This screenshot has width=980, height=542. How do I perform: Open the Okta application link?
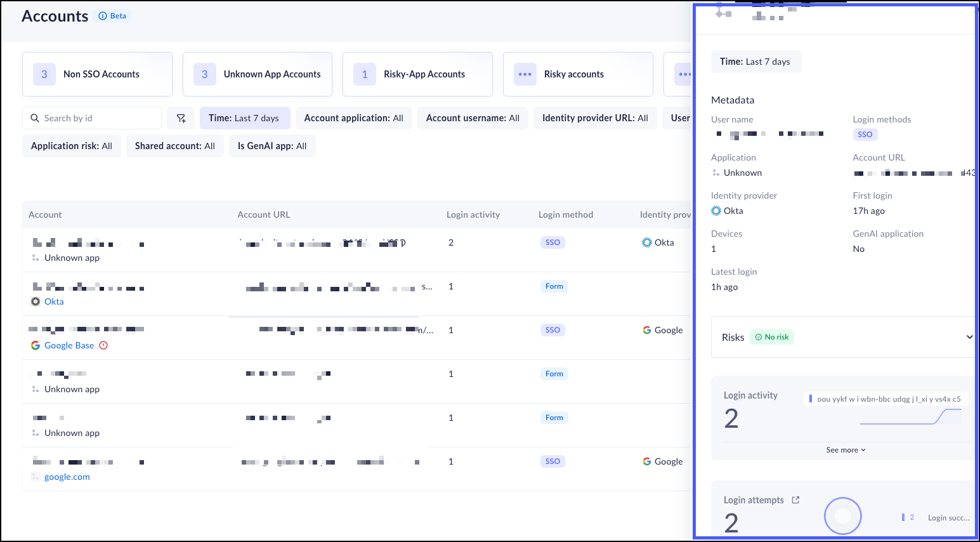click(x=54, y=301)
